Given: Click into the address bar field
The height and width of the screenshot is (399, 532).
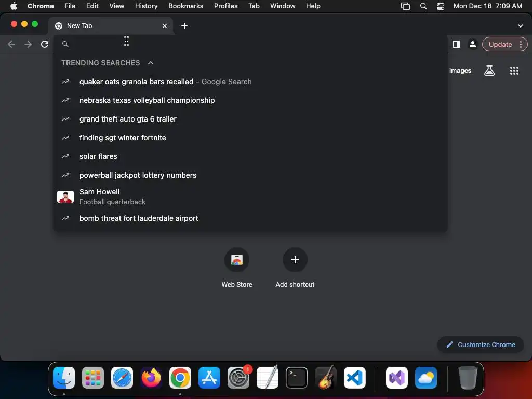Looking at the screenshot, I should tap(250, 44).
